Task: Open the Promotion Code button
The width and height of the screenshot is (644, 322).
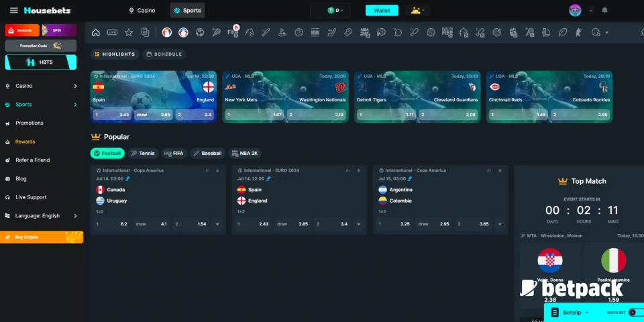Action: tap(41, 46)
